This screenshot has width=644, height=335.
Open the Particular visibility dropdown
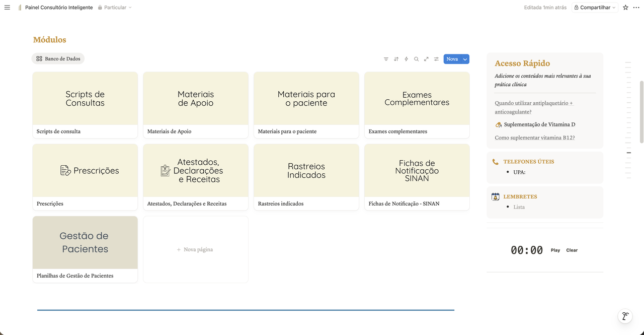[x=115, y=7]
